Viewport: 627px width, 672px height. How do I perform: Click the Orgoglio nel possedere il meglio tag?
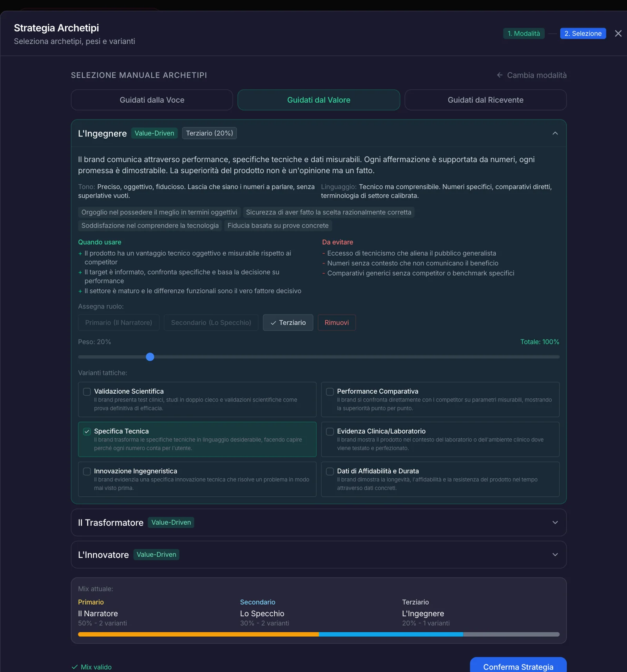tap(159, 212)
